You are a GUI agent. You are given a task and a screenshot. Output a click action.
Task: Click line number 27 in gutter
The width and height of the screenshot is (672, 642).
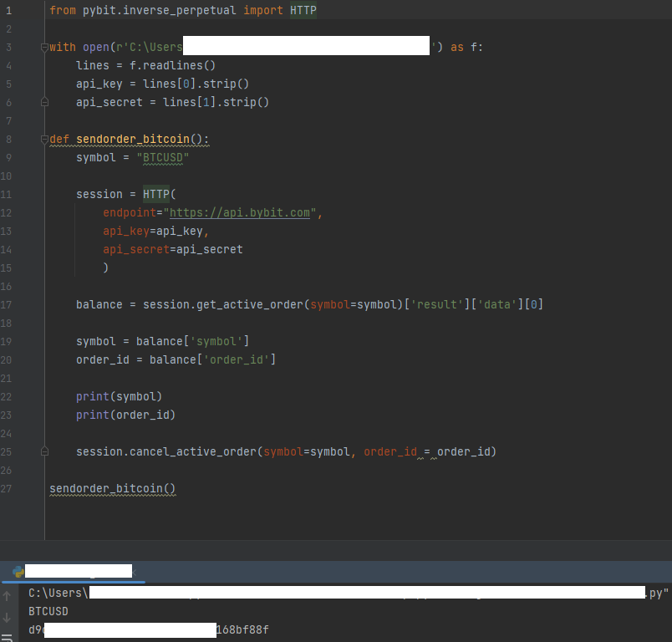coord(6,489)
